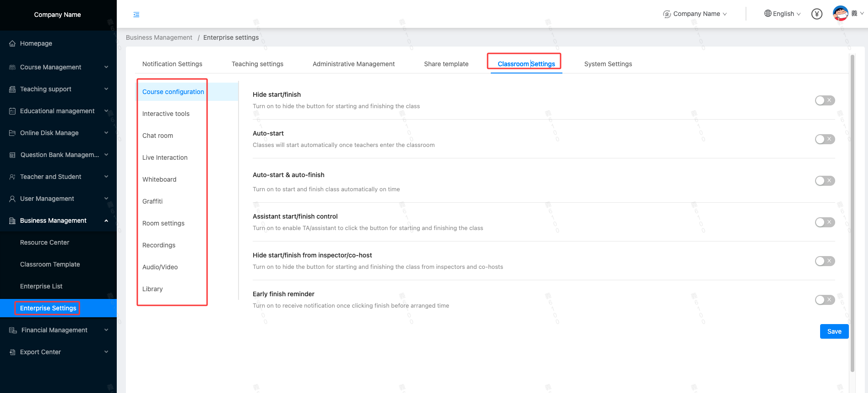The height and width of the screenshot is (393, 868).
Task: Open the English language dropdown
Action: tap(782, 14)
